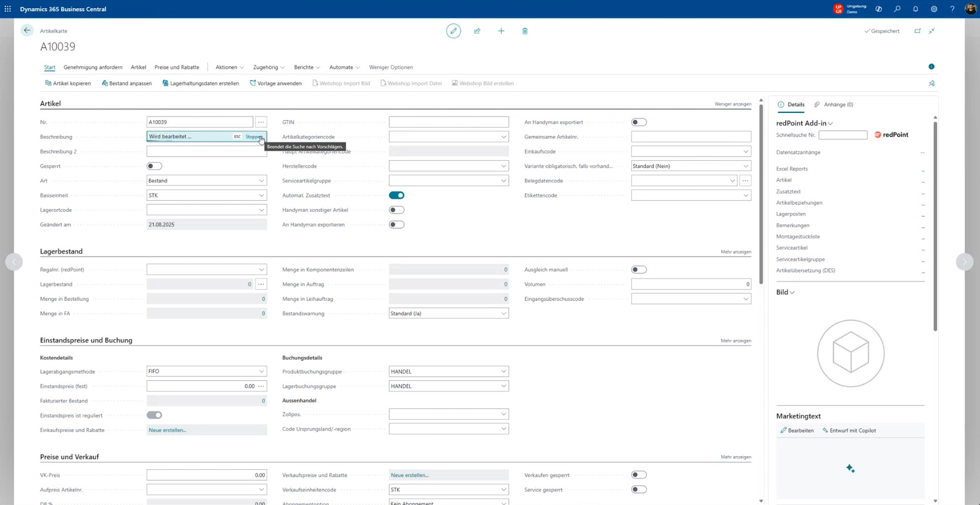Disable the Automat. Zusatztext toggle
This screenshot has width=980, height=505.
pos(396,195)
